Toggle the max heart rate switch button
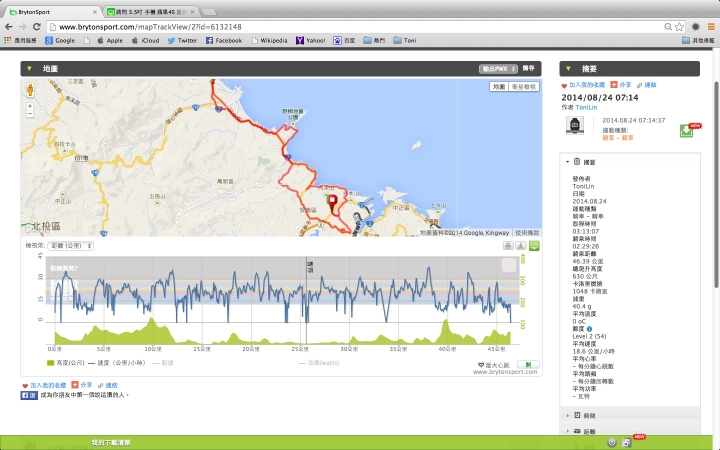The image size is (720, 450). click(528, 365)
